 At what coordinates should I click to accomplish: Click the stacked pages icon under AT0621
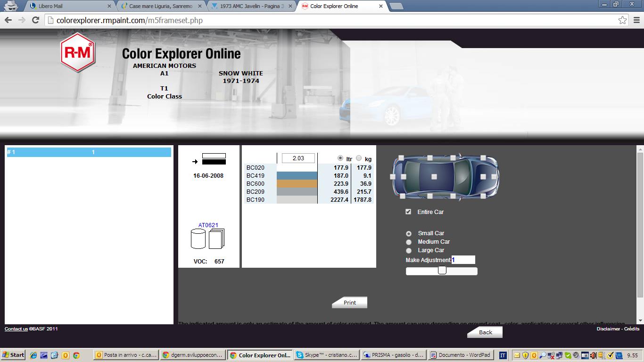click(x=216, y=239)
